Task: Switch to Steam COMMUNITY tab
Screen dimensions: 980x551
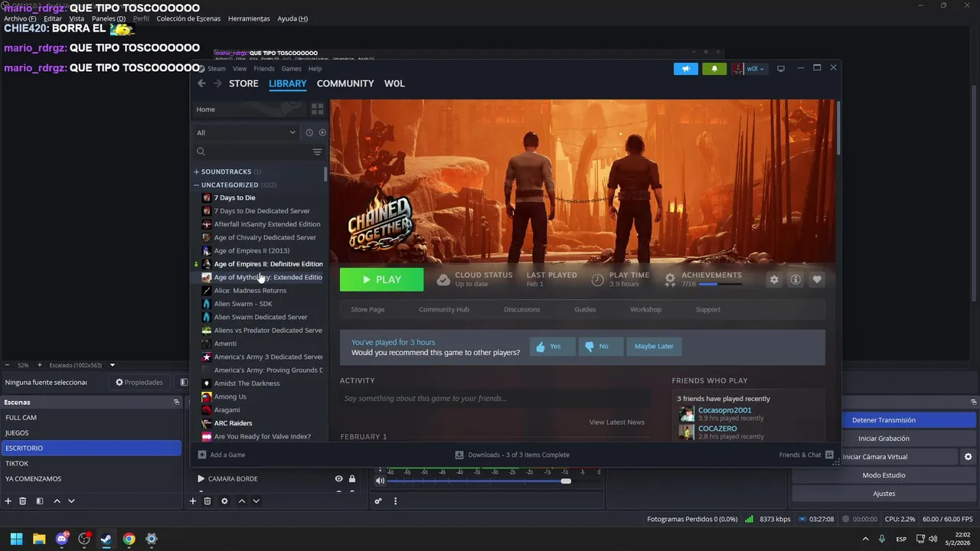Action: click(345, 83)
